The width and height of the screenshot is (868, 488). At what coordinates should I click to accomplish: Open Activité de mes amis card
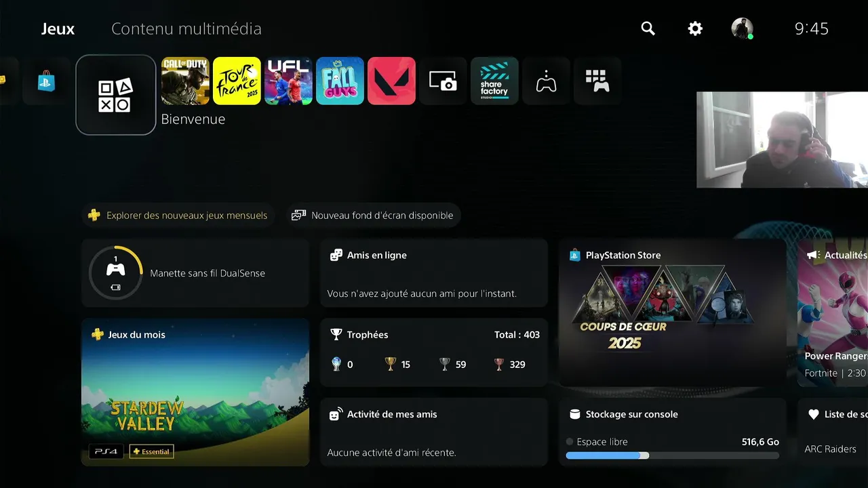coord(434,432)
